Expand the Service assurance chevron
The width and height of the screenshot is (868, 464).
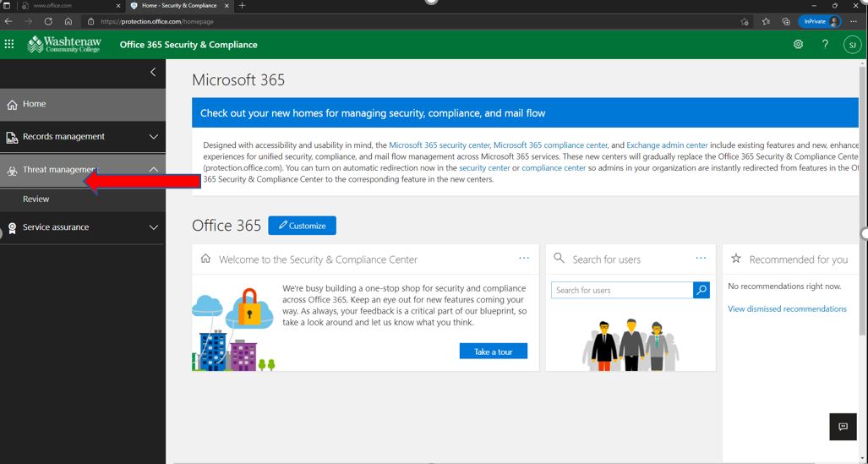(154, 227)
